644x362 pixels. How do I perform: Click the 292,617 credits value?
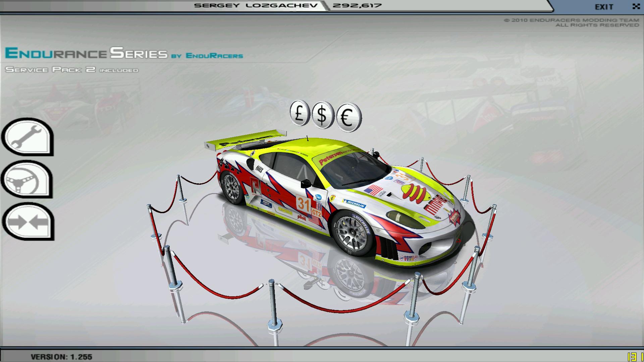[357, 5]
